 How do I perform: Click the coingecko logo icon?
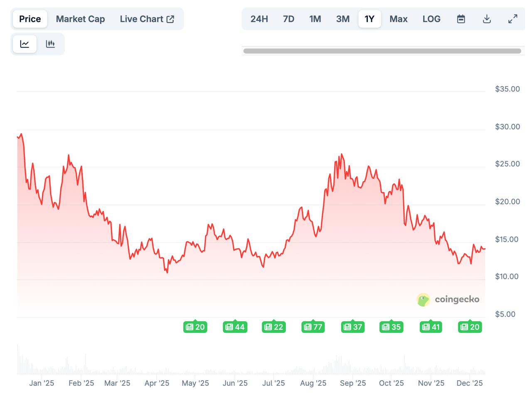tap(423, 300)
